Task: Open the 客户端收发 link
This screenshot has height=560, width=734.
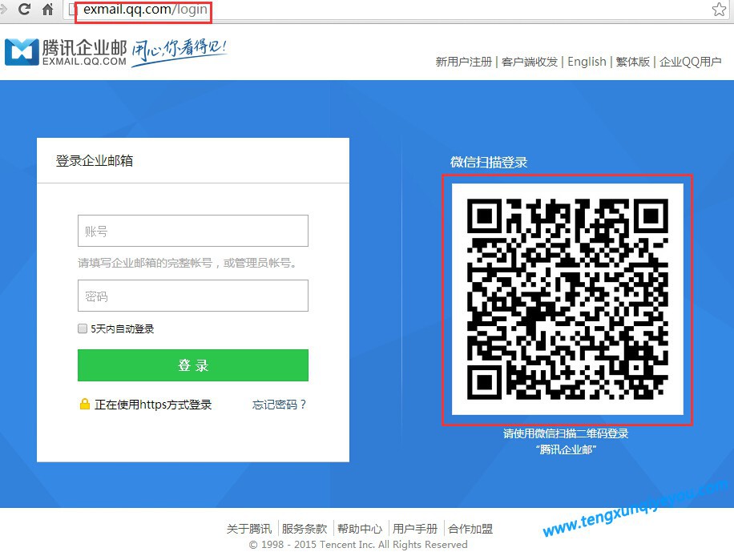Action: [x=530, y=62]
